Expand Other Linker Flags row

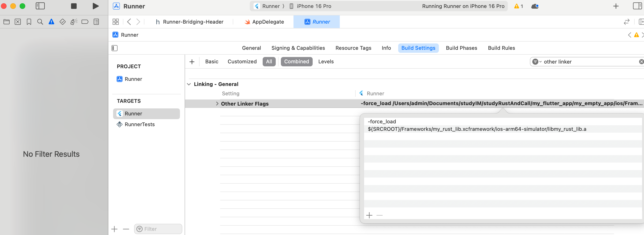(x=217, y=104)
